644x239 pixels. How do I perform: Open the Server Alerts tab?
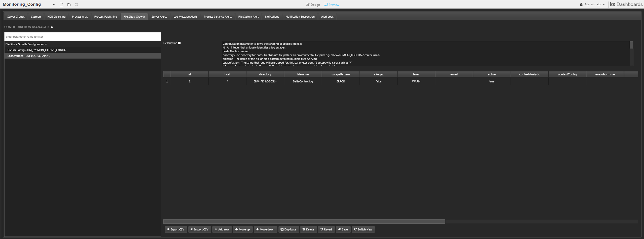click(x=159, y=17)
